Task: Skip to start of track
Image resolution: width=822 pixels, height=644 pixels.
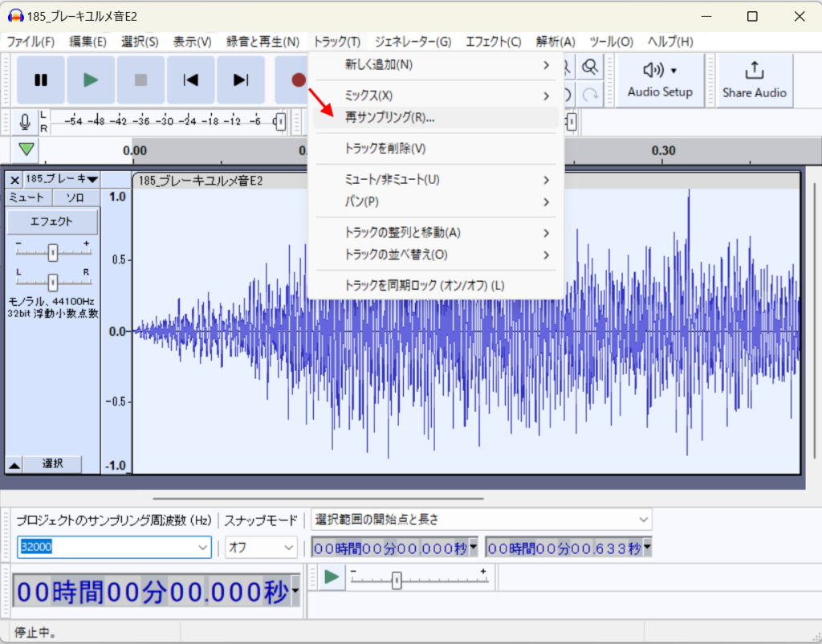Action: [x=190, y=79]
